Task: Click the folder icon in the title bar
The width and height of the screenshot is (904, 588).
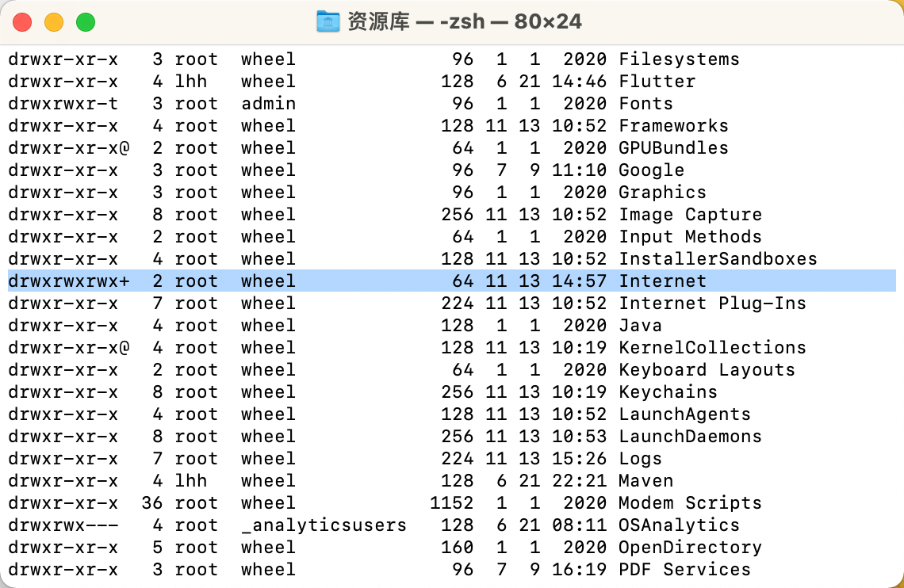Action: tap(328, 22)
